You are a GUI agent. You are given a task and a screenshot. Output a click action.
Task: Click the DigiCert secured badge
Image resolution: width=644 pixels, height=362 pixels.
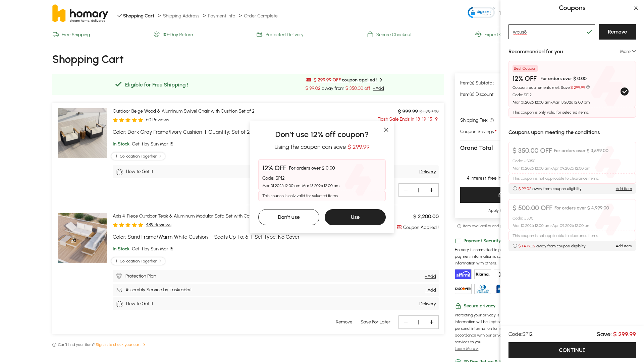coord(481,12)
